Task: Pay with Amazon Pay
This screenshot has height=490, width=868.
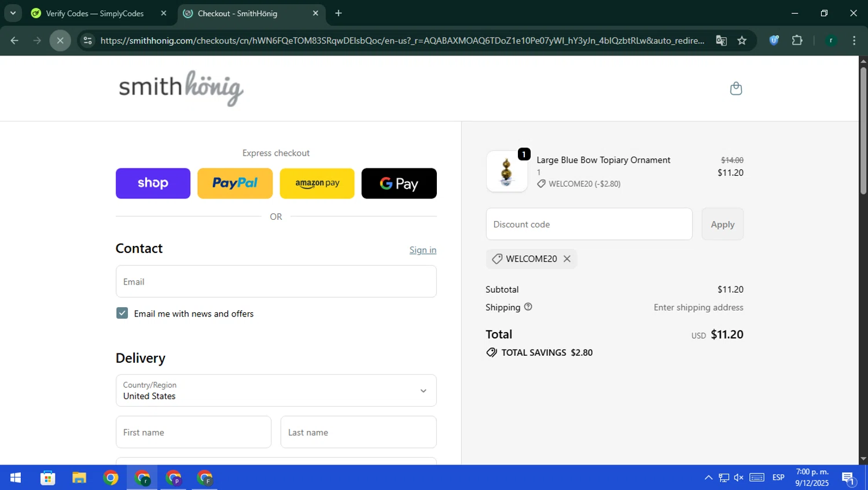Action: (x=317, y=183)
